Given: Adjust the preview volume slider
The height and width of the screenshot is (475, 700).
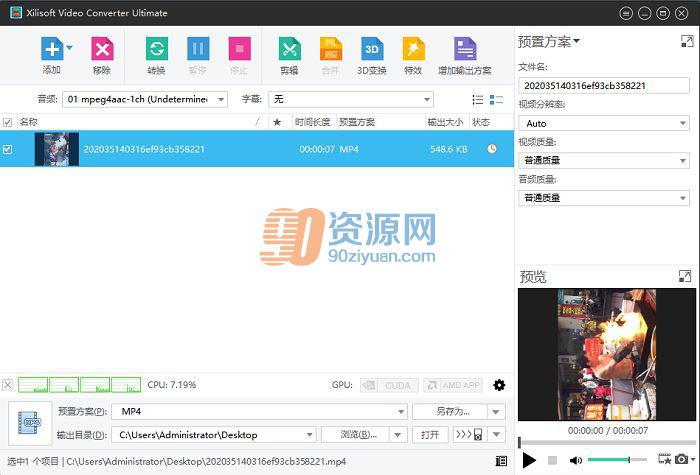Looking at the screenshot, I should (617, 460).
